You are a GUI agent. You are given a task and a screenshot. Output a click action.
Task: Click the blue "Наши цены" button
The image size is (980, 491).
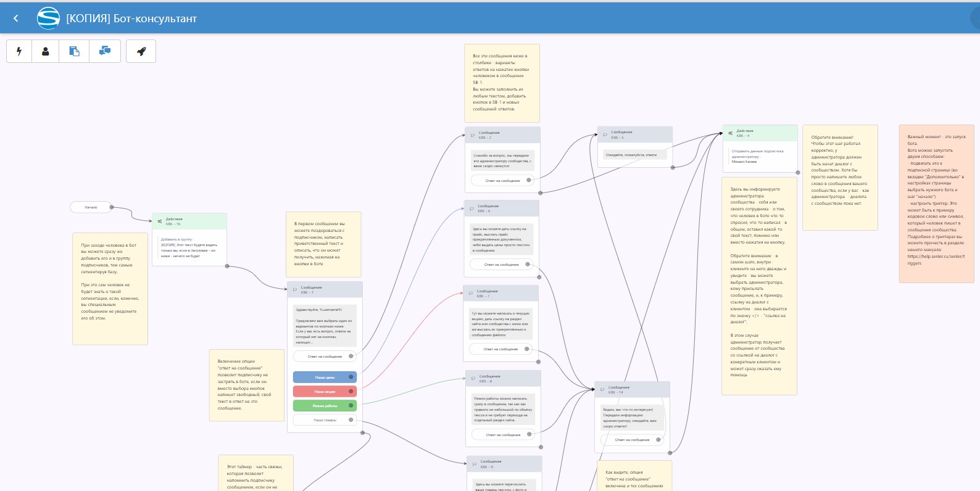coord(325,378)
